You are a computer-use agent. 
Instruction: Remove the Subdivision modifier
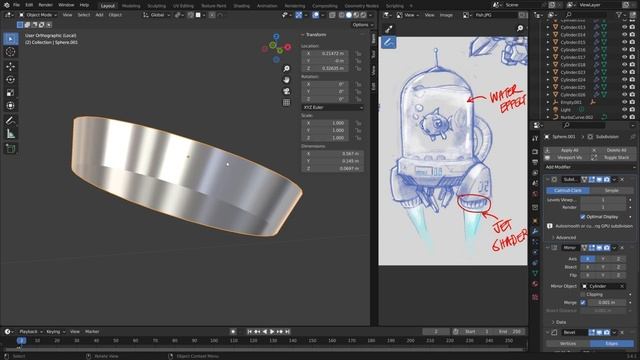click(622, 180)
